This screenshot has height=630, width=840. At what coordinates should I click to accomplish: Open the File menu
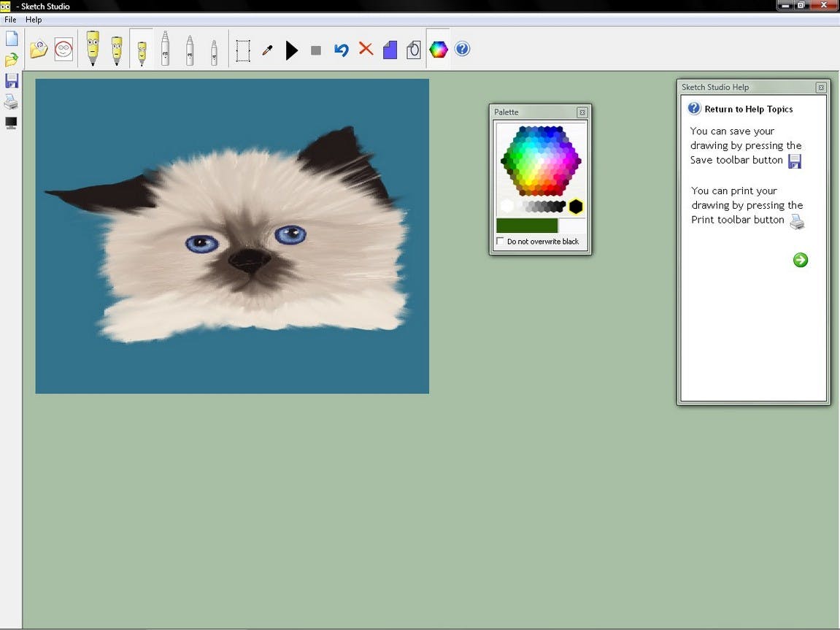click(x=10, y=20)
